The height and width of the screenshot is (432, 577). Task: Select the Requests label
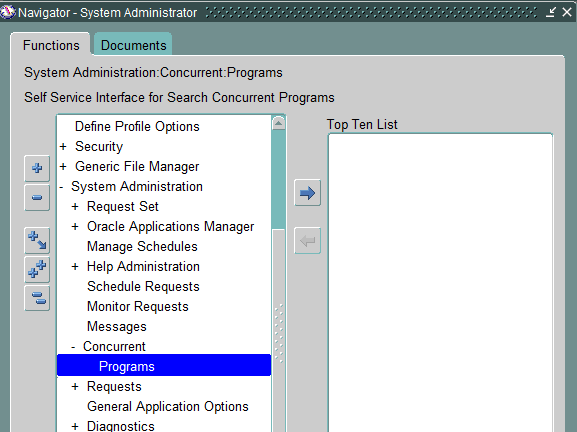pos(114,386)
